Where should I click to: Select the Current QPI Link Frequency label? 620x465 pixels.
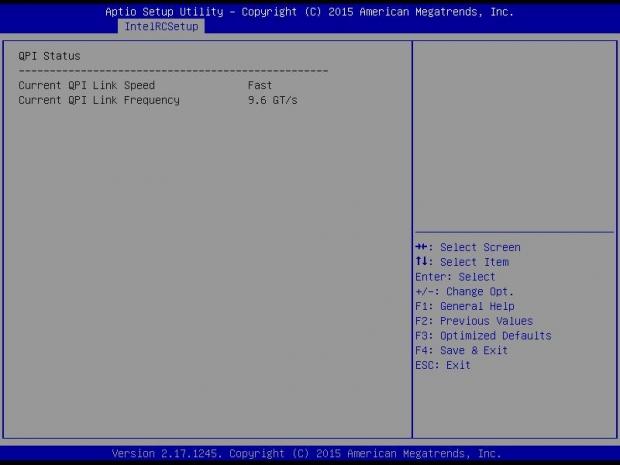pyautogui.click(x=99, y=100)
